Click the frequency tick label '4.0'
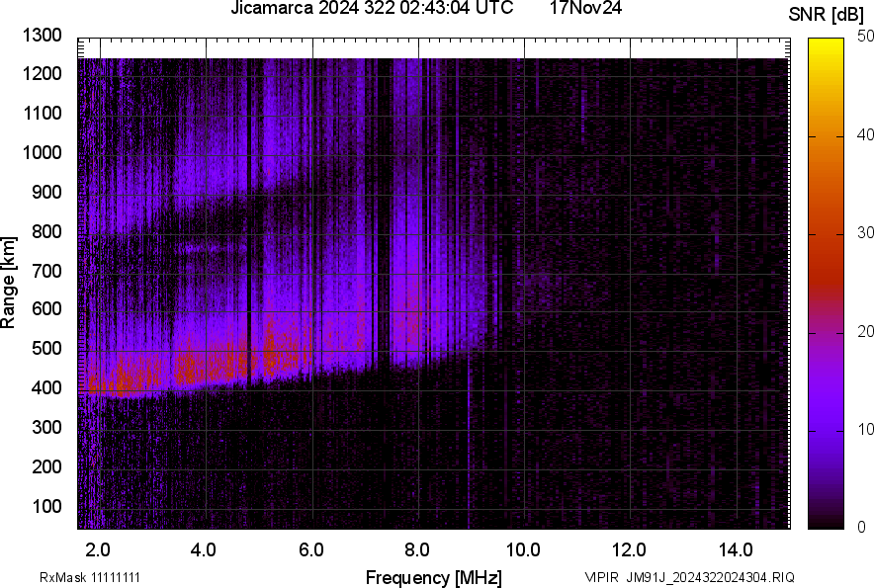Screen dimensions: 874x588 (204, 549)
